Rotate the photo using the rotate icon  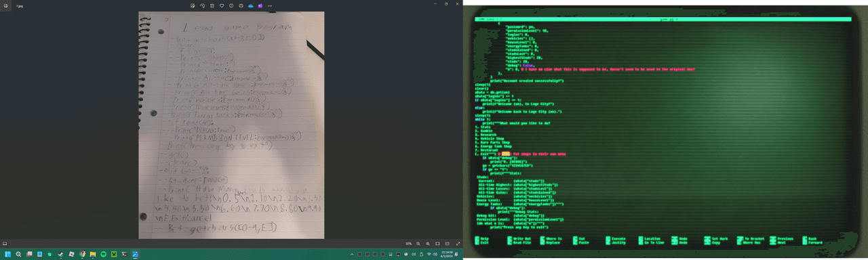(x=202, y=5)
